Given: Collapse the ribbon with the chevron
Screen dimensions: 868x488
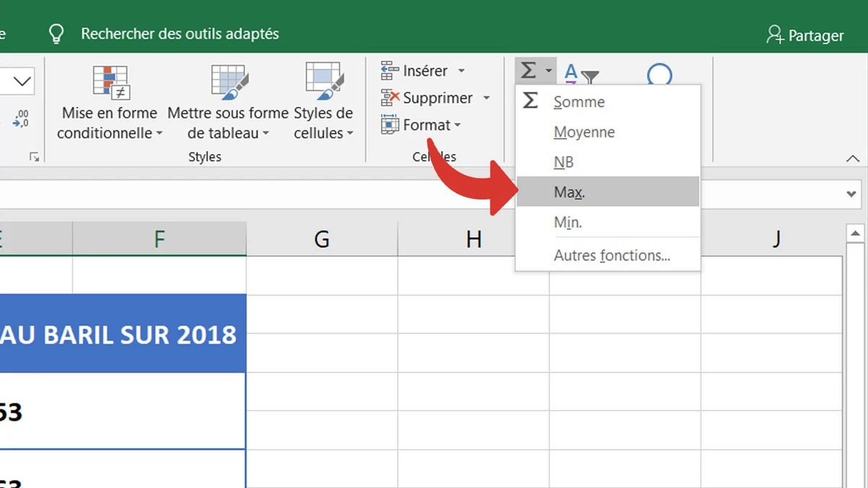Looking at the screenshot, I should (x=853, y=159).
